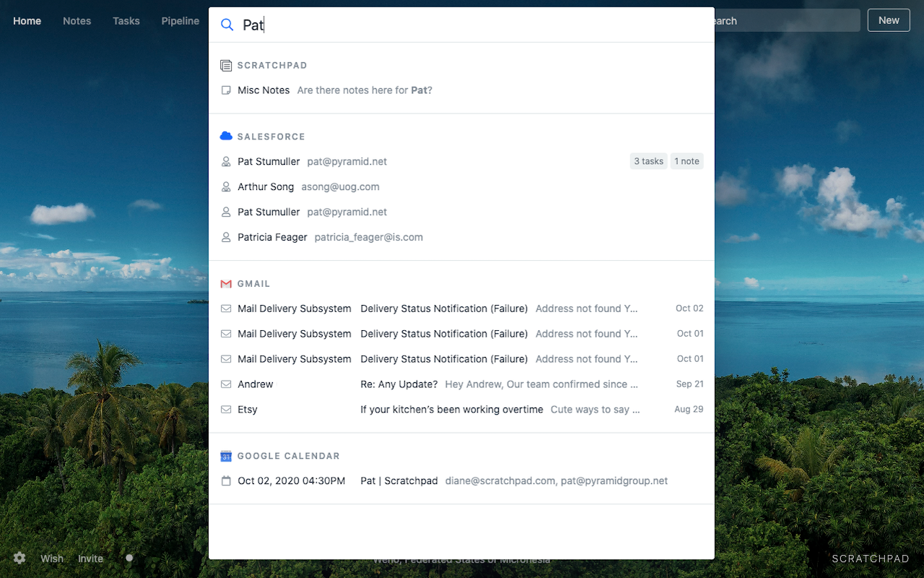Open the Pipeline view
The image size is (924, 578).
(x=180, y=21)
